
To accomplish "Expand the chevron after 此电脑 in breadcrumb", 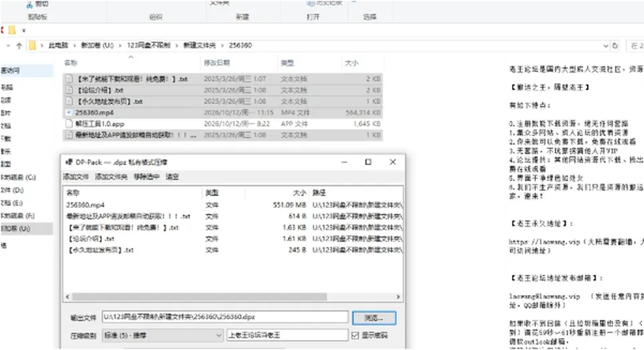I will coord(74,46).
